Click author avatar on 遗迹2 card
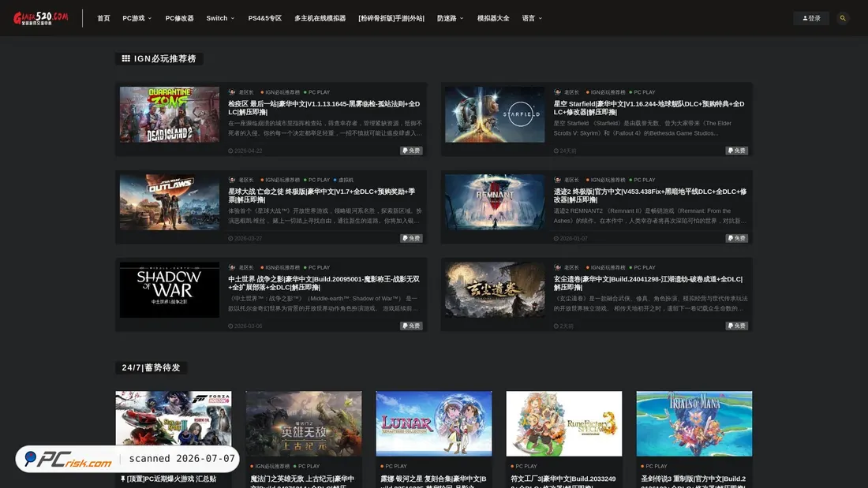Image resolution: width=868 pixels, height=488 pixels. [557, 180]
